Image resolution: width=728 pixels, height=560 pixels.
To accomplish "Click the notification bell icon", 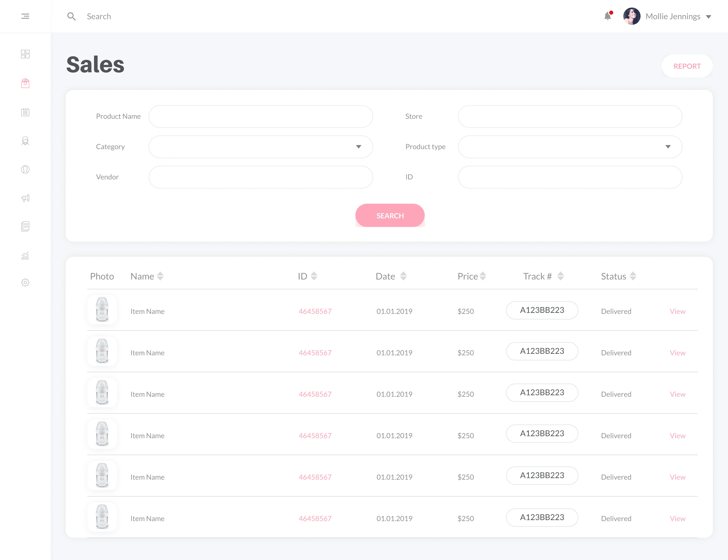I will [x=607, y=16].
